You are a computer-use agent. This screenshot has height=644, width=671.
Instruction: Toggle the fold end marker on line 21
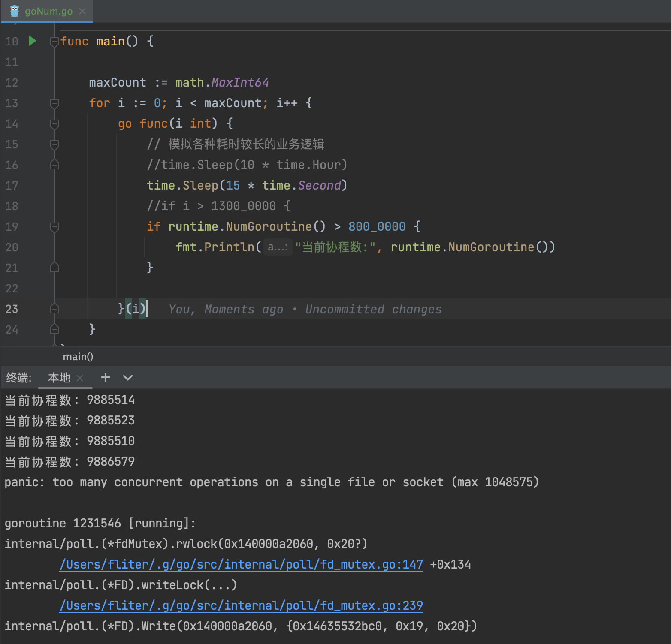point(54,268)
